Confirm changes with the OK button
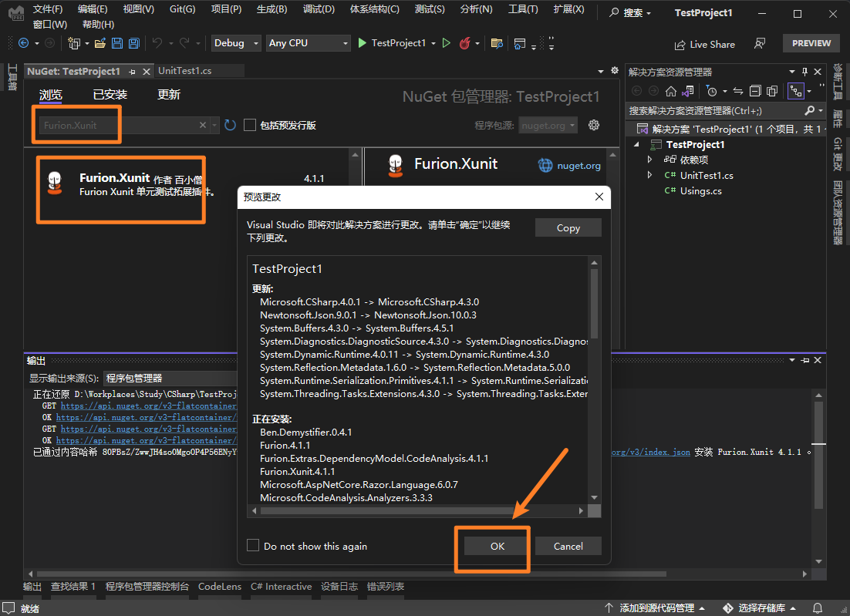The image size is (850, 616). click(497, 546)
